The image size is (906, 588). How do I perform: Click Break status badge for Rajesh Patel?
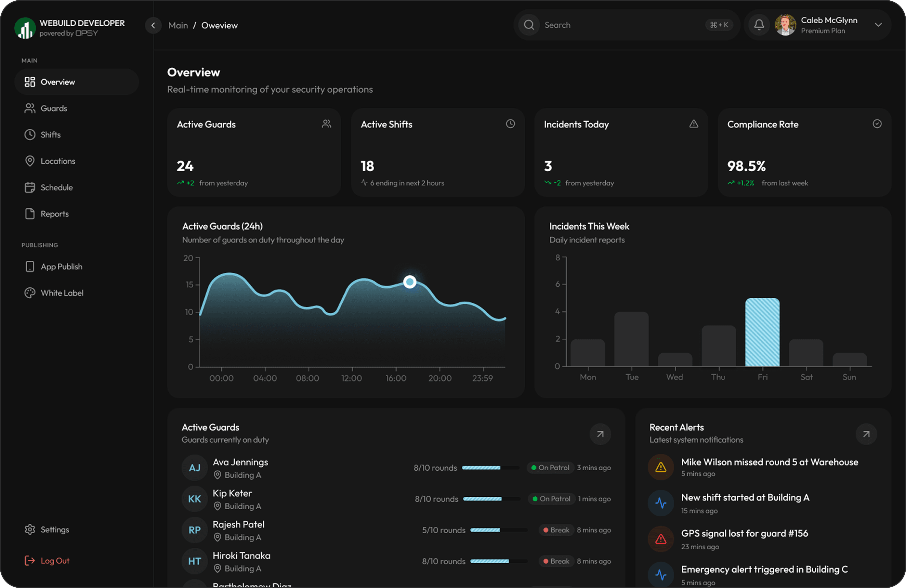click(x=556, y=530)
